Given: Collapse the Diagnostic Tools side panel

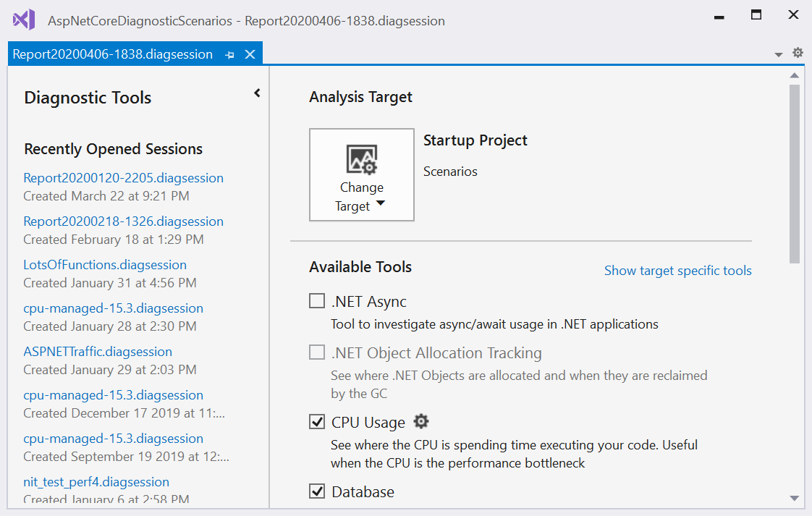Looking at the screenshot, I should click(x=257, y=93).
